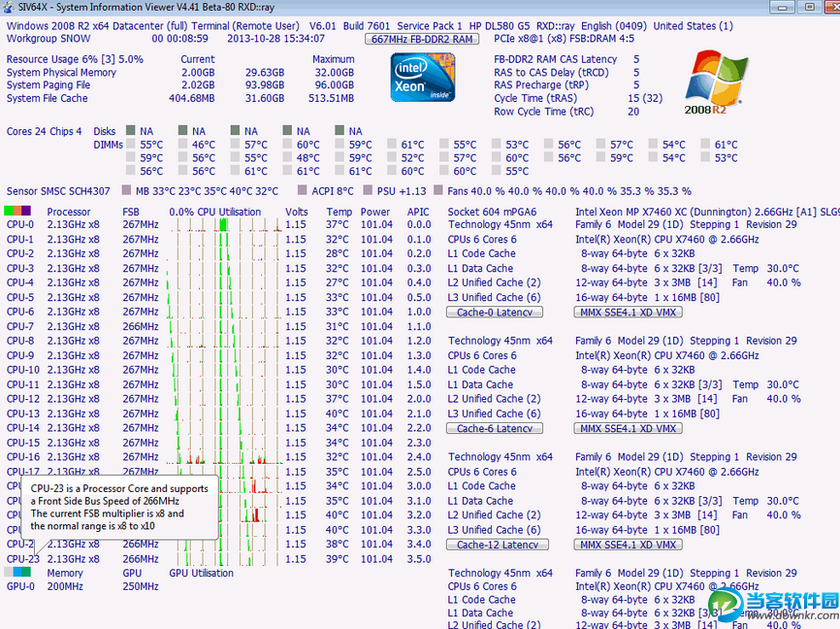Click the DIMM 46°C indicator box
This screenshot has height=629, width=840.
pyautogui.click(x=181, y=145)
